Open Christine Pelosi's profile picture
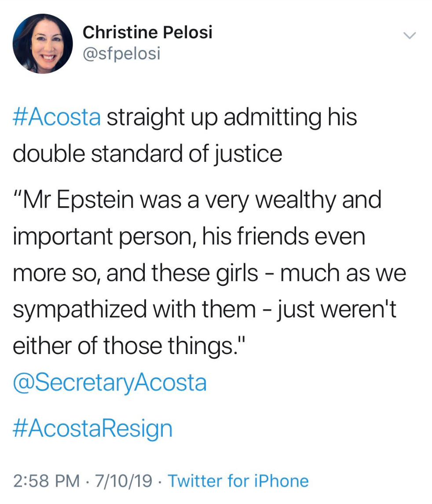Image resolution: width=432 pixels, height=504 pixels. pos(42,42)
